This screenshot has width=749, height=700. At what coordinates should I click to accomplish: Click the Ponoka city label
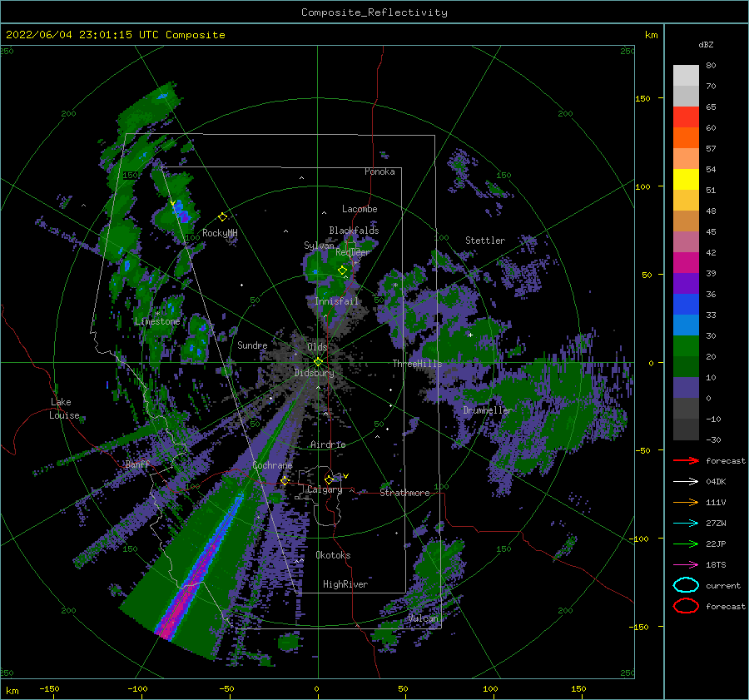pos(379,171)
